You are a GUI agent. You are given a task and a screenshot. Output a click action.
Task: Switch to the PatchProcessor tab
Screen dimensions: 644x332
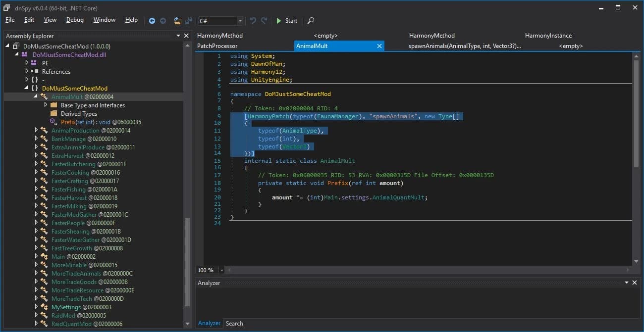tap(217, 46)
